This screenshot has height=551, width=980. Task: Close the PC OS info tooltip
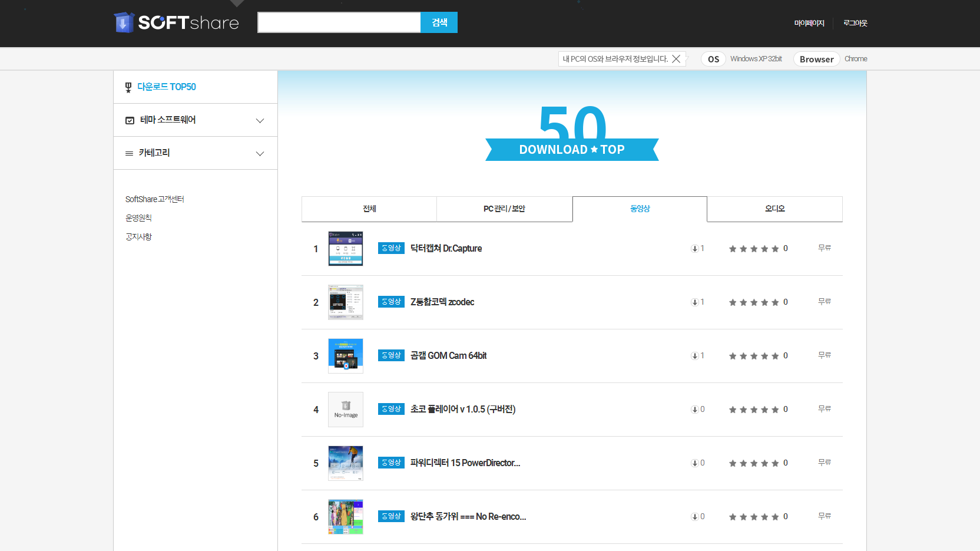pyautogui.click(x=676, y=59)
